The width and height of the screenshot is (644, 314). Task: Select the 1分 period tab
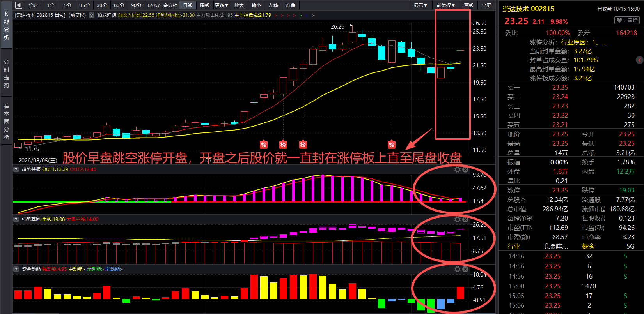[x=51, y=5]
